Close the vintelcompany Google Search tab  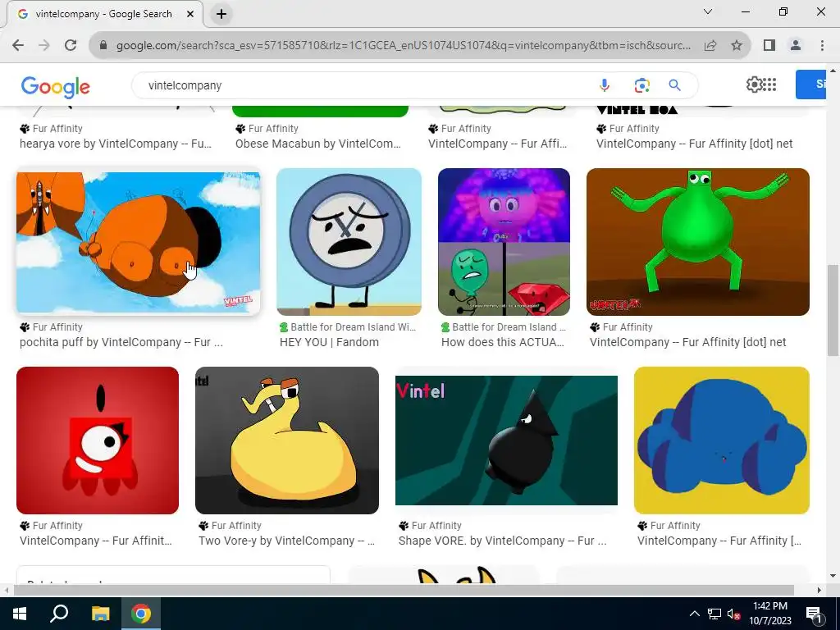(190, 15)
